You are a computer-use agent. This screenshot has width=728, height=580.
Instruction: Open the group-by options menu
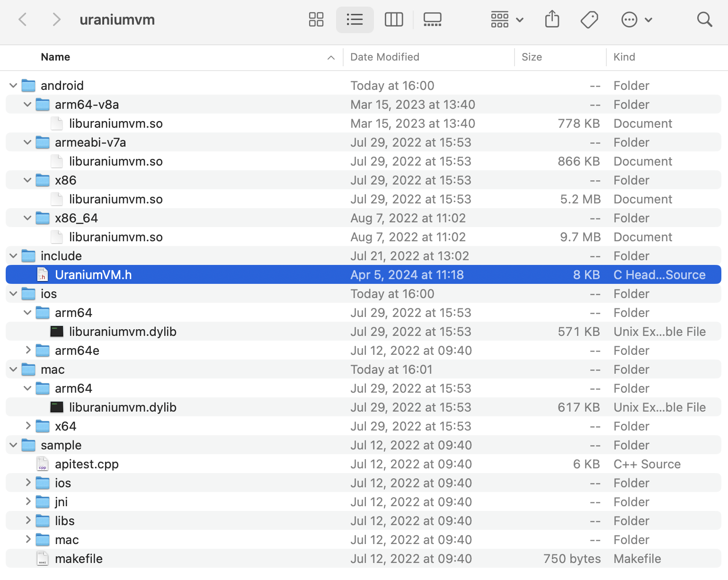(x=507, y=19)
